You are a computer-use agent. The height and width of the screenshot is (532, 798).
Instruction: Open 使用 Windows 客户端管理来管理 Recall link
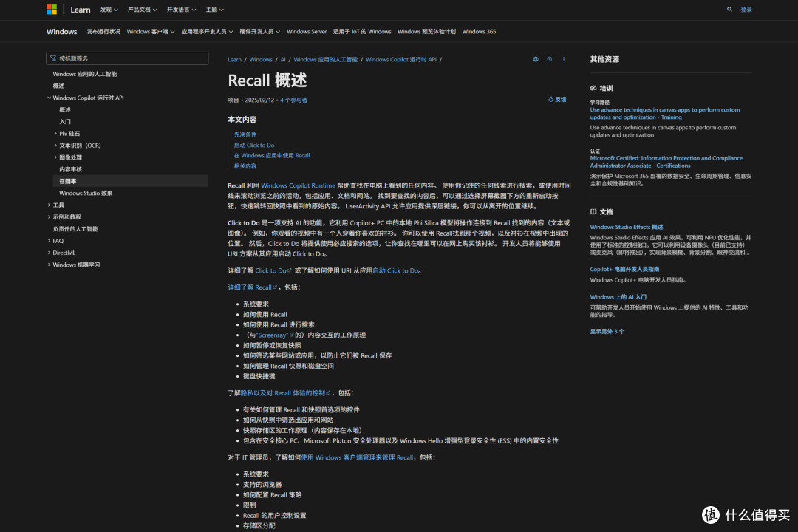click(x=357, y=457)
